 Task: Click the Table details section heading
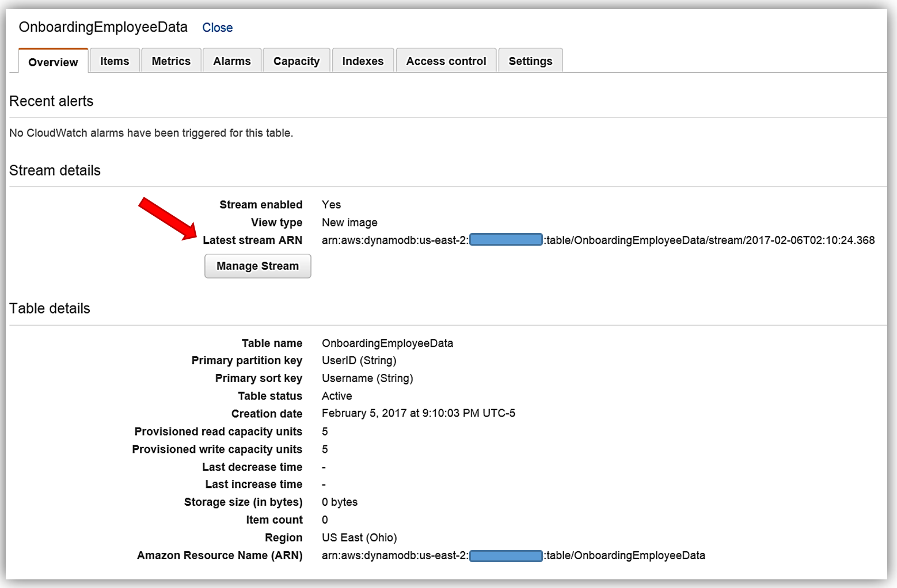(50, 308)
